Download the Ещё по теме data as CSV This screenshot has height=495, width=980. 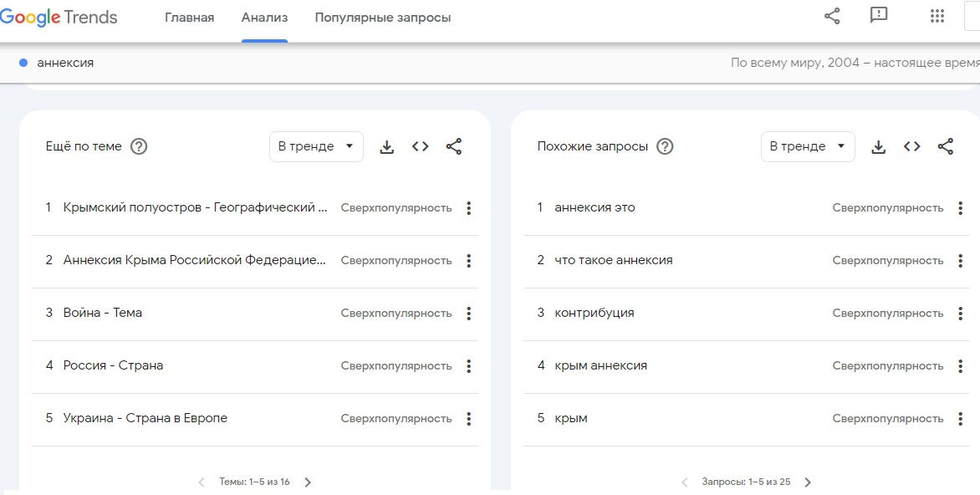387,147
